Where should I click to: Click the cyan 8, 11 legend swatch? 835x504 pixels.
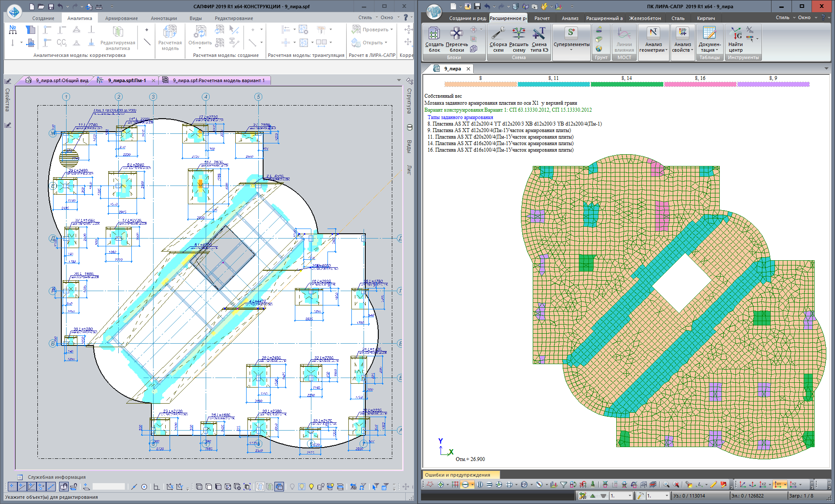point(553,84)
